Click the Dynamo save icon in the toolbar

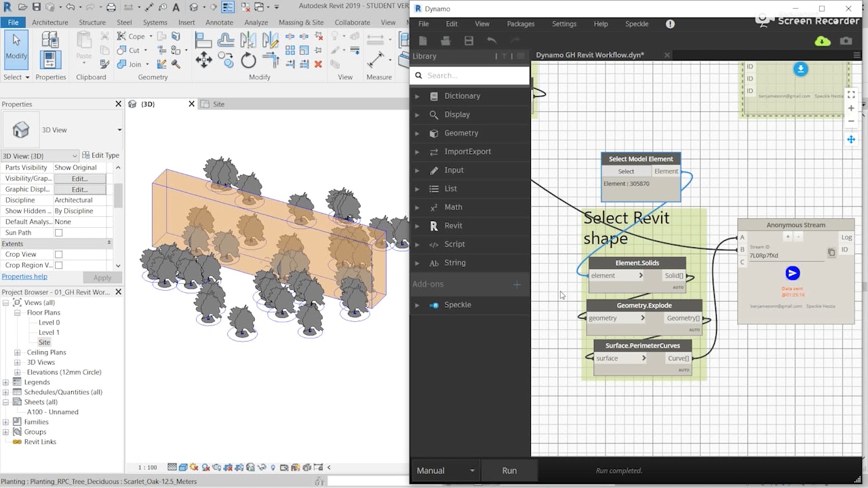(x=469, y=41)
